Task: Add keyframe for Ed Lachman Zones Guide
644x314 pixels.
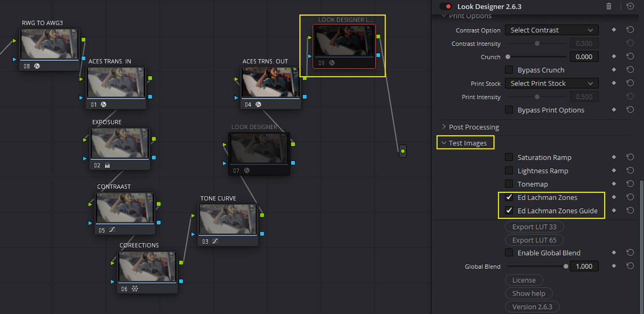Action: click(614, 210)
